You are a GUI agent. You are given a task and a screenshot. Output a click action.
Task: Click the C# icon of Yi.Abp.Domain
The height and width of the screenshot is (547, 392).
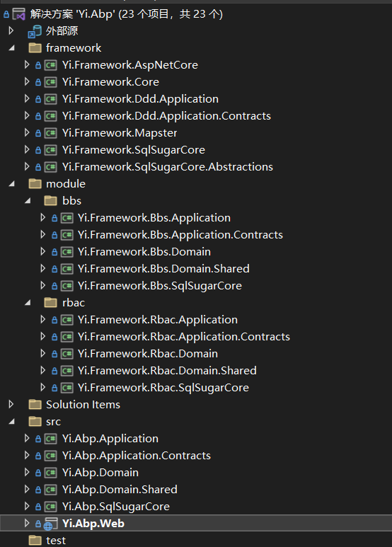pyautogui.click(x=50, y=473)
